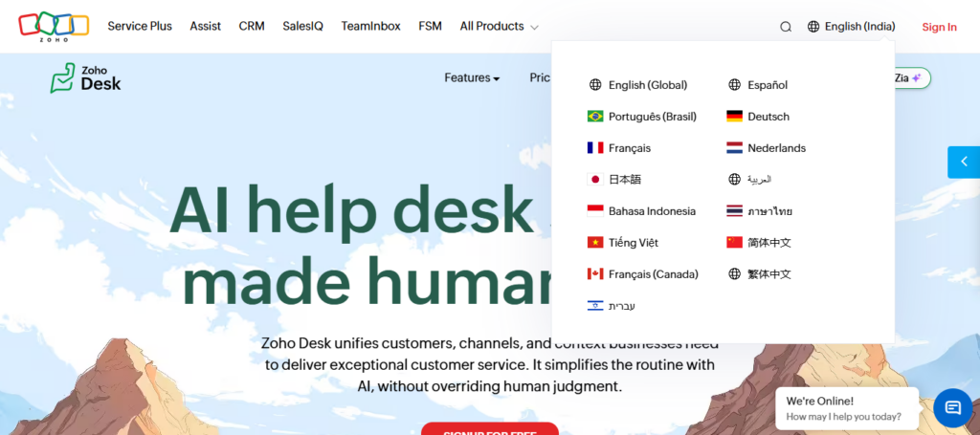980x435 pixels.
Task: Open Service Plus link
Action: tap(140, 26)
